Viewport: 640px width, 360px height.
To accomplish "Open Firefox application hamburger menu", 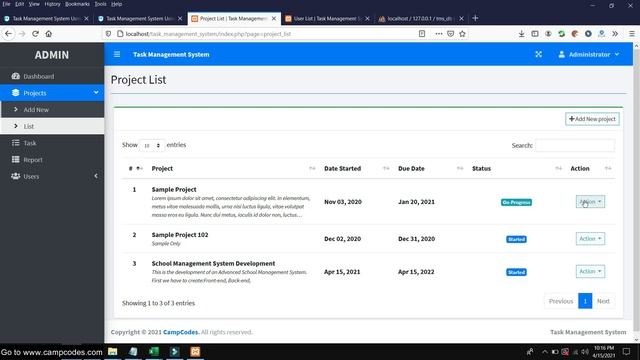I will point(631,34).
